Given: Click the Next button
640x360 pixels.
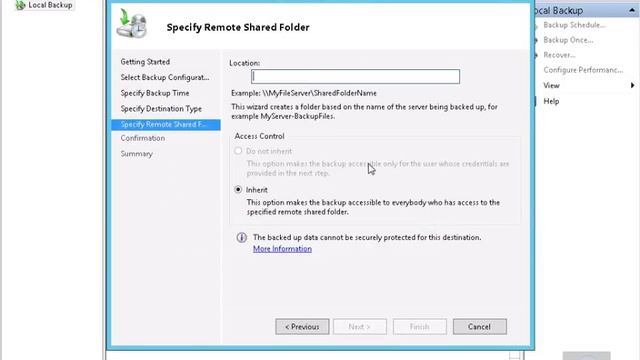Looking at the screenshot, I should coord(360,327).
